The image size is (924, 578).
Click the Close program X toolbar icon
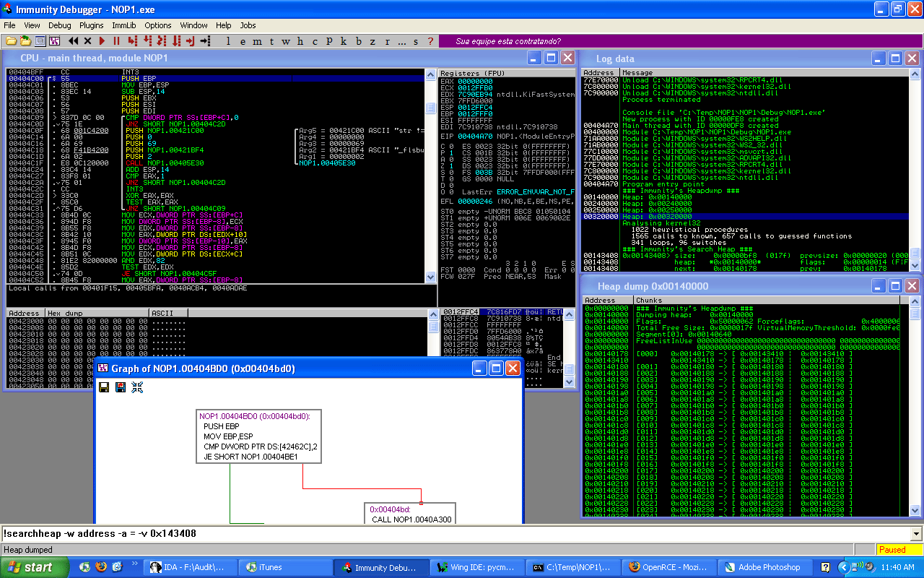(x=87, y=41)
